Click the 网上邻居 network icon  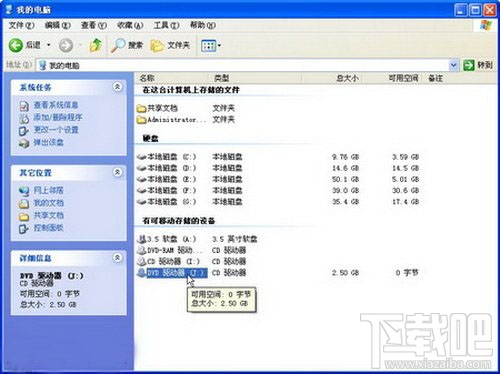(24, 191)
